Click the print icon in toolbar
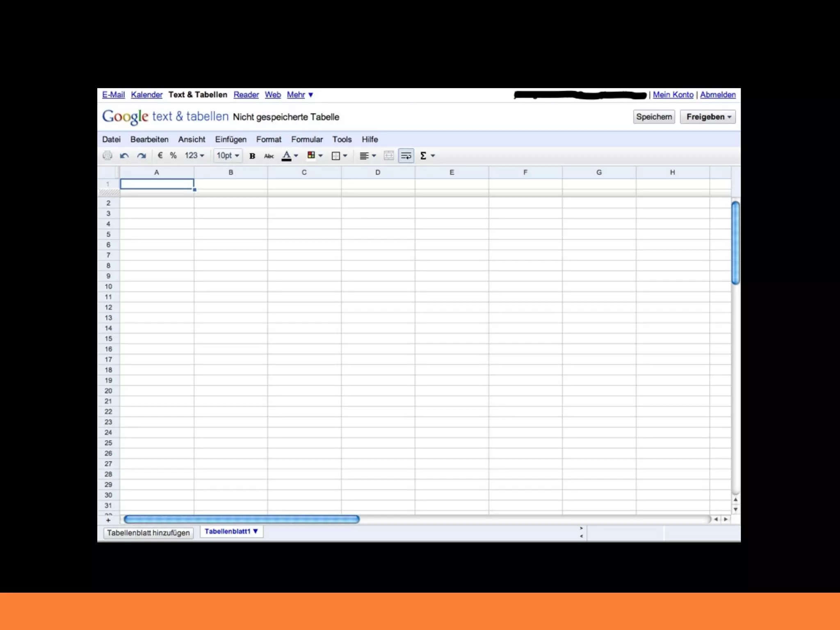This screenshot has width=840, height=630. pos(107,155)
